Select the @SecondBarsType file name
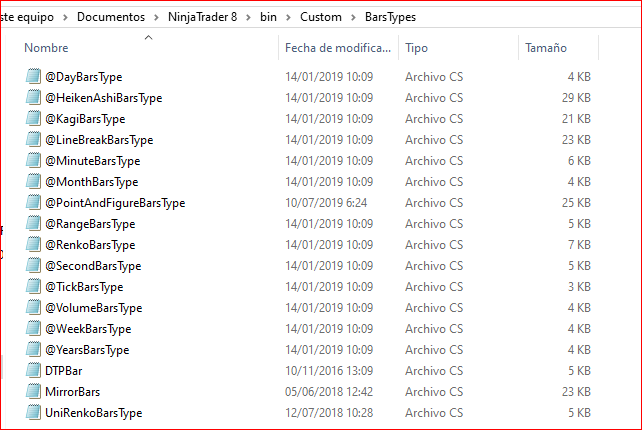Viewport: 642px width, 430px height. [93, 266]
